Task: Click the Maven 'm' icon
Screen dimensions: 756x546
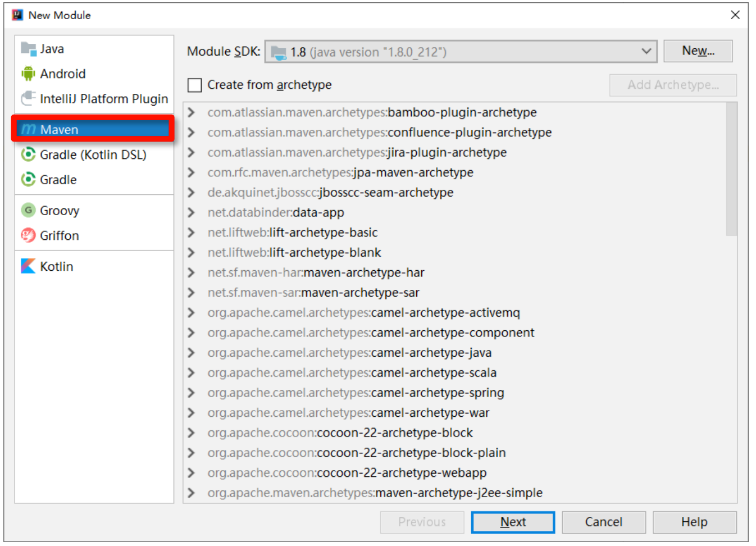Action: pyautogui.click(x=28, y=129)
